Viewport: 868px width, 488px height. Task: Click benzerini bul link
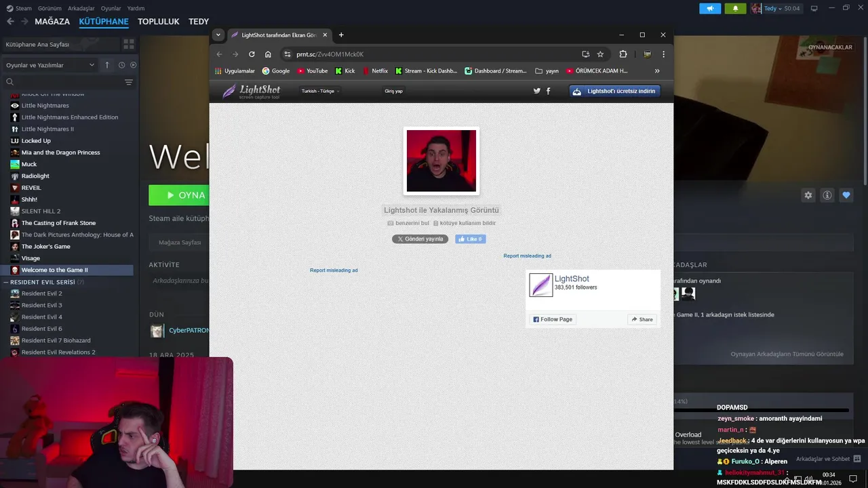408,223
